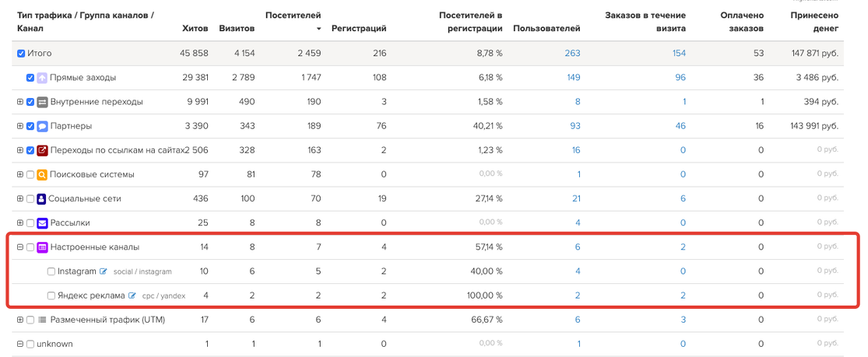Sort by the Пользователей column header
868x357 pixels.
(x=547, y=28)
